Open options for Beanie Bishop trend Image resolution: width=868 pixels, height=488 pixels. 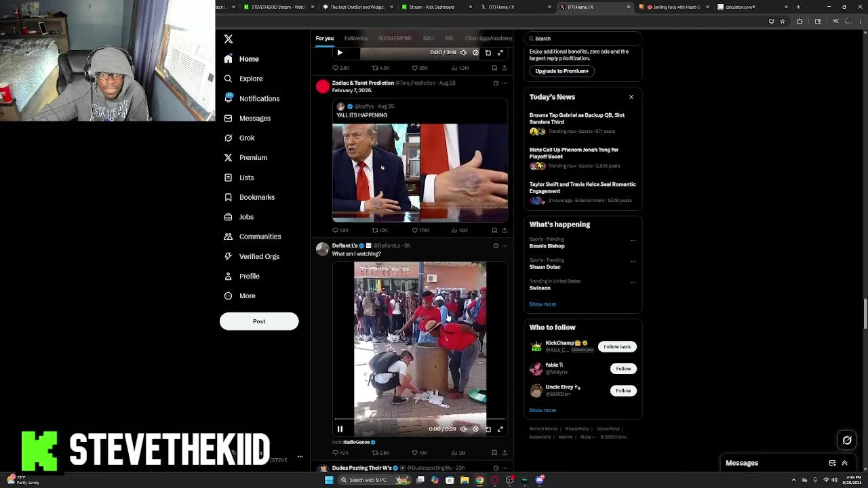[x=633, y=240]
